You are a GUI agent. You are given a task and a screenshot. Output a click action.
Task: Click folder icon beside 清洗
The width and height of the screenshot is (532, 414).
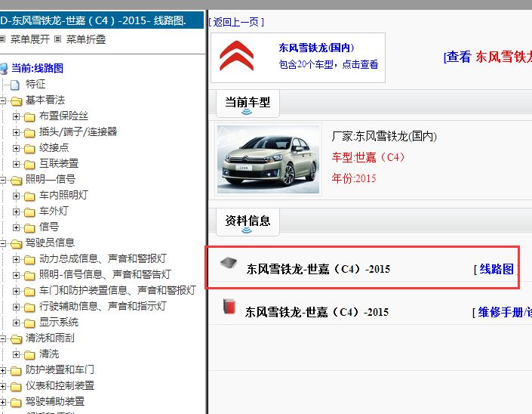click(x=29, y=355)
